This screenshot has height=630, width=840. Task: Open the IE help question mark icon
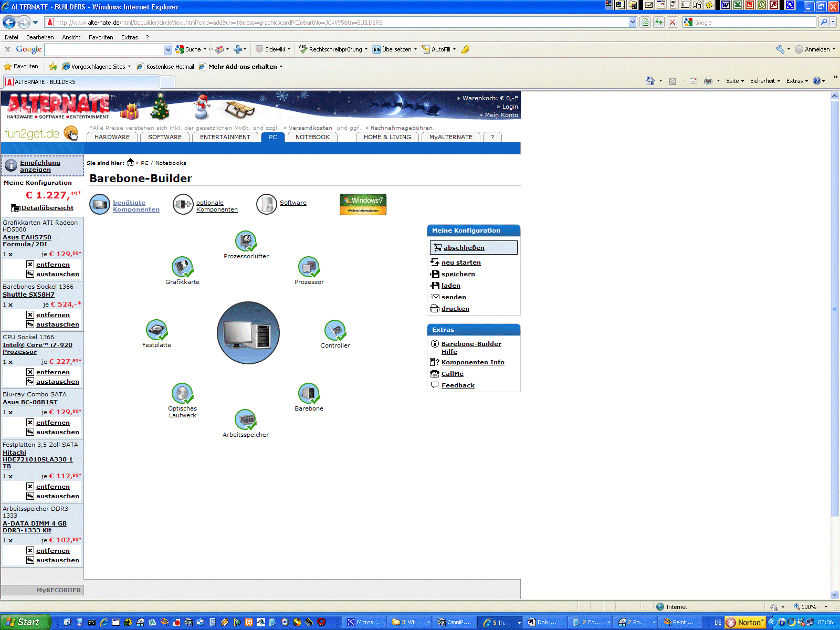(816, 81)
